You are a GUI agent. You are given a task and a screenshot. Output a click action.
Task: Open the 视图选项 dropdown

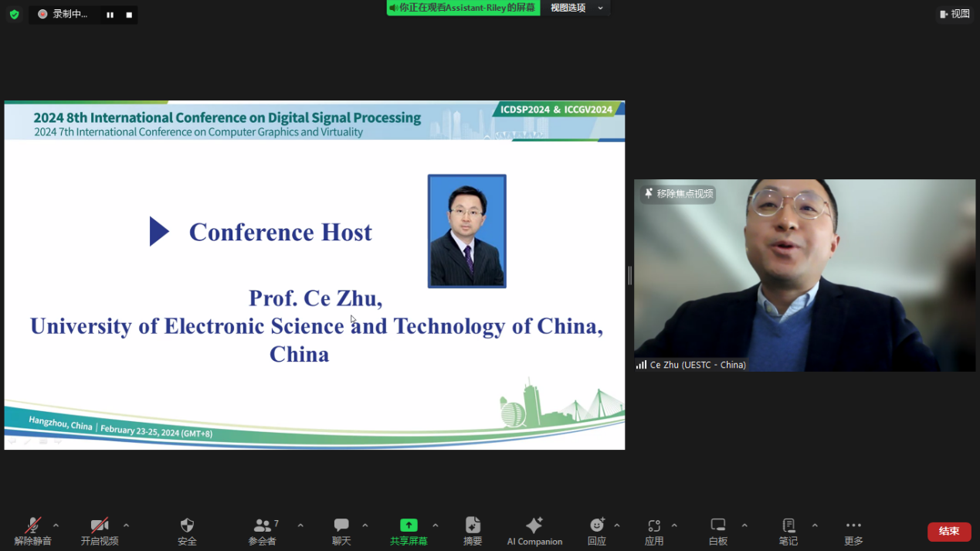[576, 8]
